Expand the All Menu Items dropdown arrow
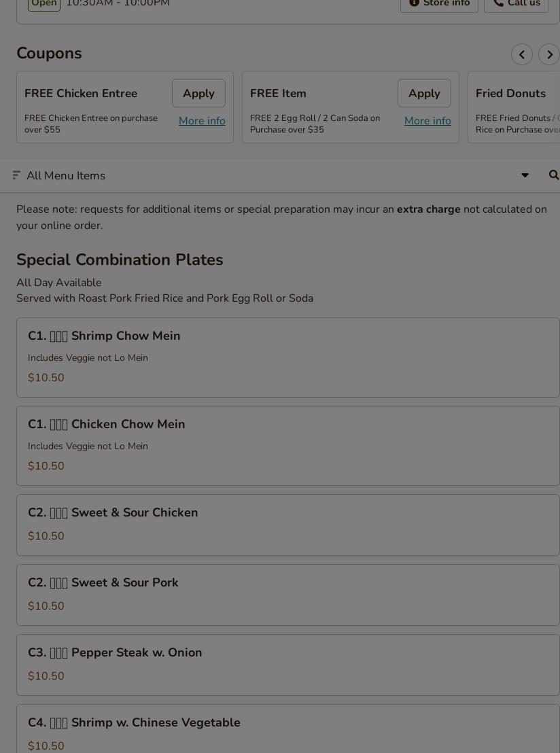Screen dimensions: 560x753 525,175
